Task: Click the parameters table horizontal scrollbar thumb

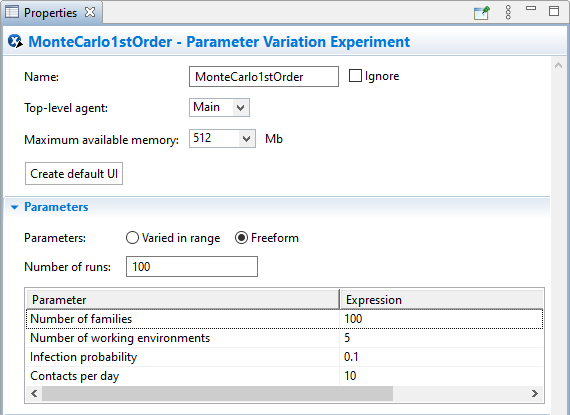Action: 217,394
